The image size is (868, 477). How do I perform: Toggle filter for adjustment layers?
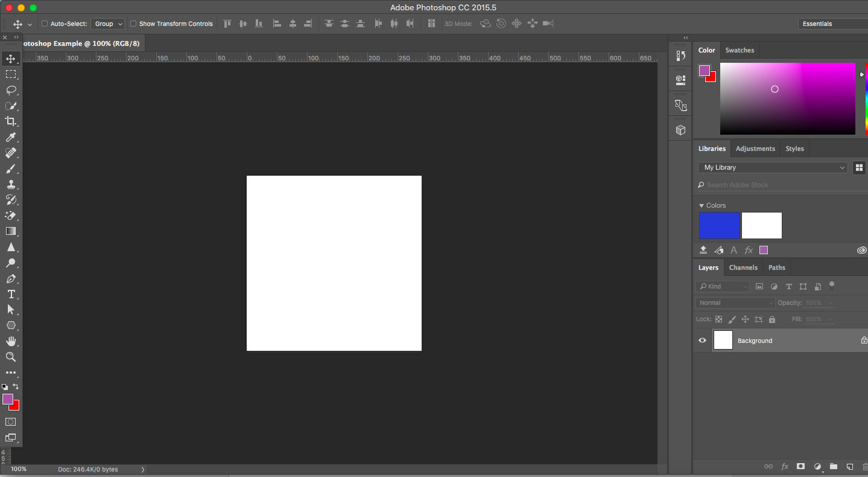click(x=774, y=287)
